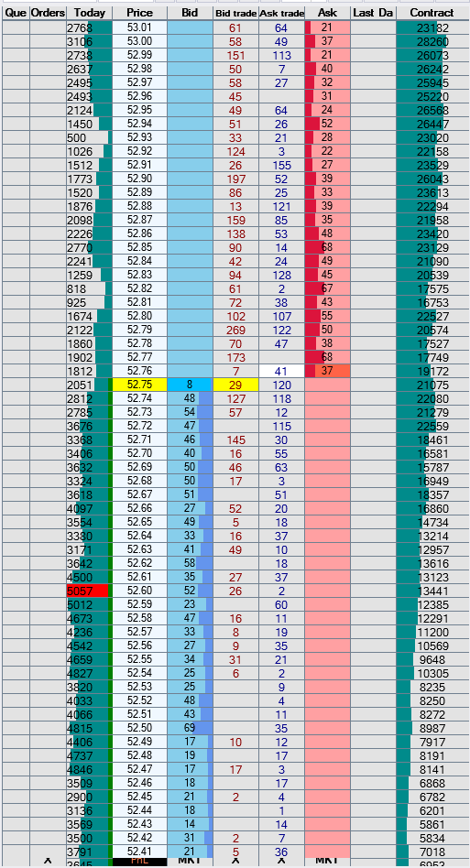Click the bid size 14 at price 52.43
The width and height of the screenshot is (470, 868).
190,824
